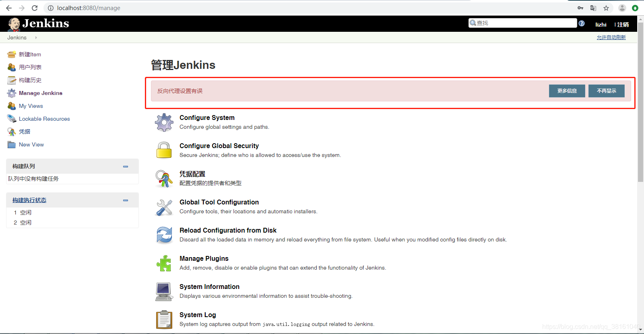Click the Jenkins breadcrumb link

17,37
